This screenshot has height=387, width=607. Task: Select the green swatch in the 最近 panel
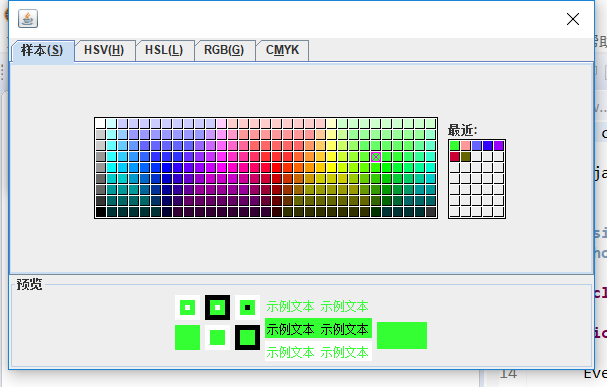click(x=454, y=146)
